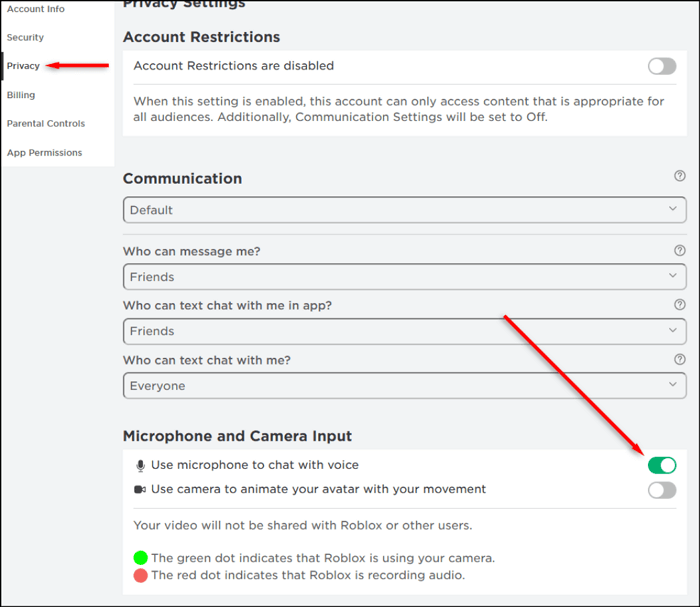The height and width of the screenshot is (607, 700).
Task: Click help icon for Who can message me
Action: [680, 251]
